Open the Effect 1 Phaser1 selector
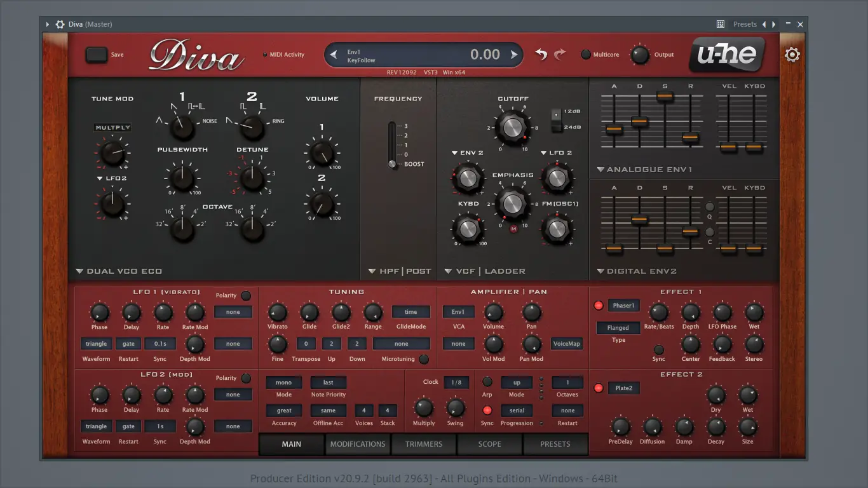This screenshot has height=488, width=868. coord(623,306)
